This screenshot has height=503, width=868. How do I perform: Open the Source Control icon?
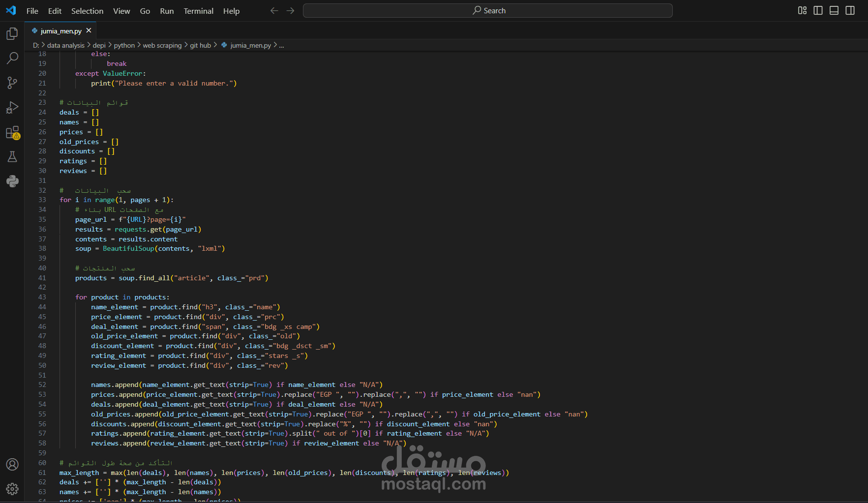point(12,83)
